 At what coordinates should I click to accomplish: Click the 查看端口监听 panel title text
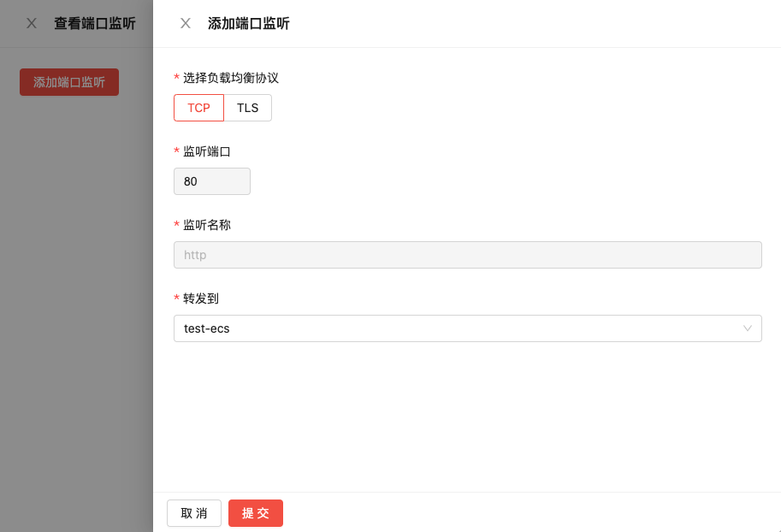pos(94,23)
